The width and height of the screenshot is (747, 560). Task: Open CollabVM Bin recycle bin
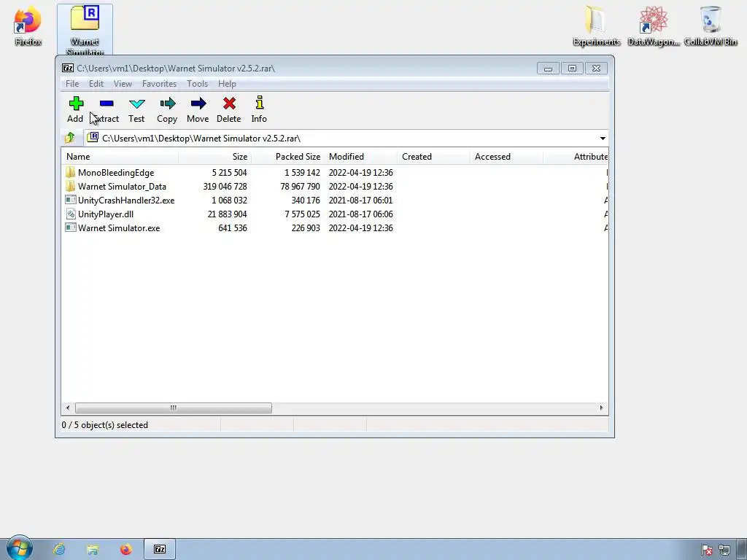point(711,27)
